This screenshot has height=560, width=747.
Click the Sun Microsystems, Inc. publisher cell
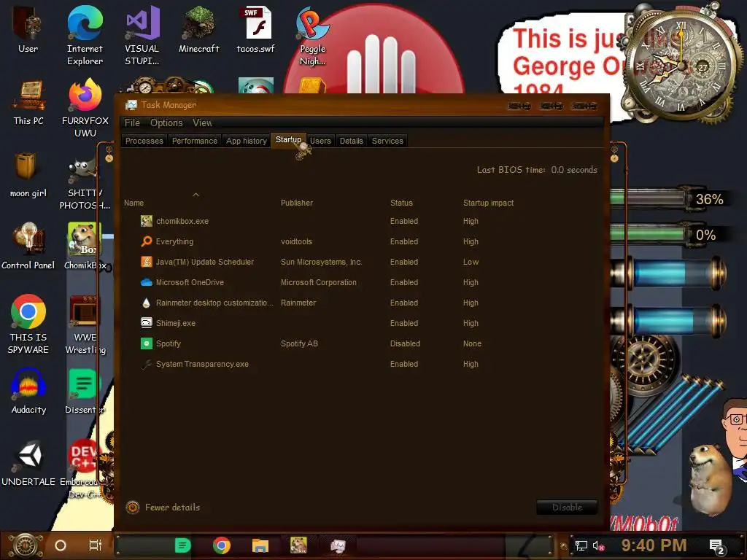322,262
